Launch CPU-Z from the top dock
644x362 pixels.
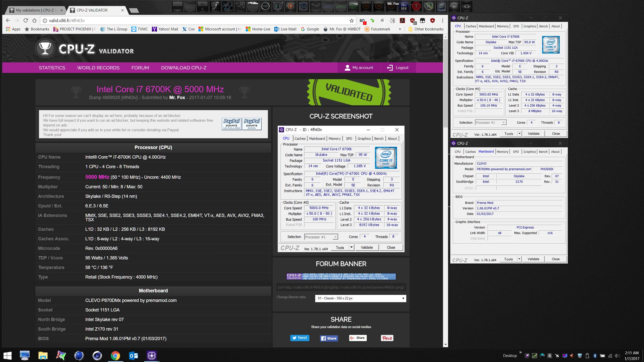point(328,6)
